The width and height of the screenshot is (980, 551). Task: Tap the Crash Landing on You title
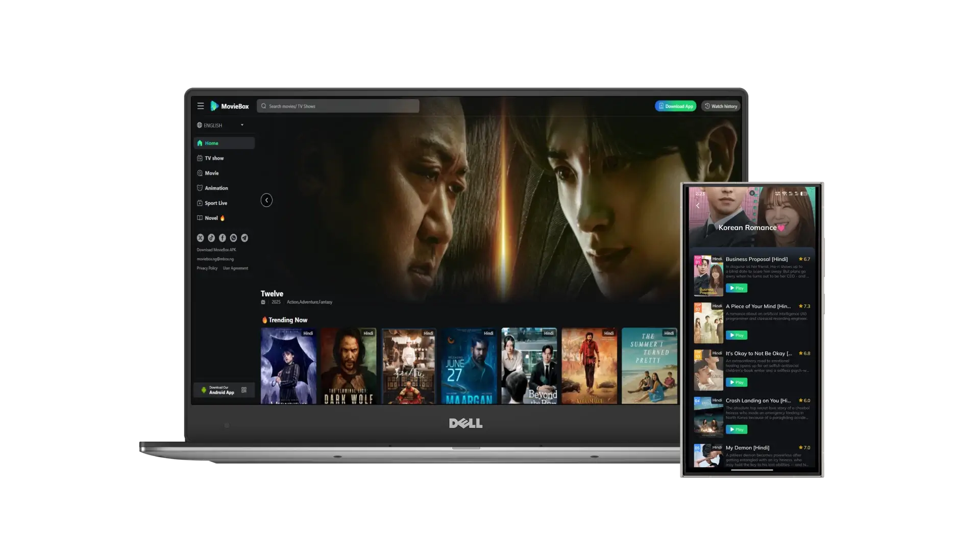758,400
